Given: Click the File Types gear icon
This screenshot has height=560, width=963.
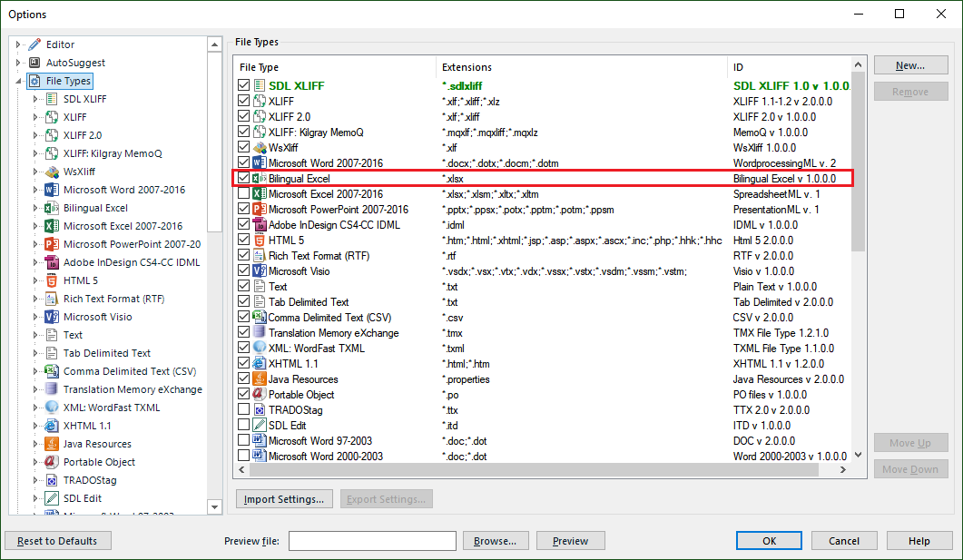Looking at the screenshot, I should 35,81.
